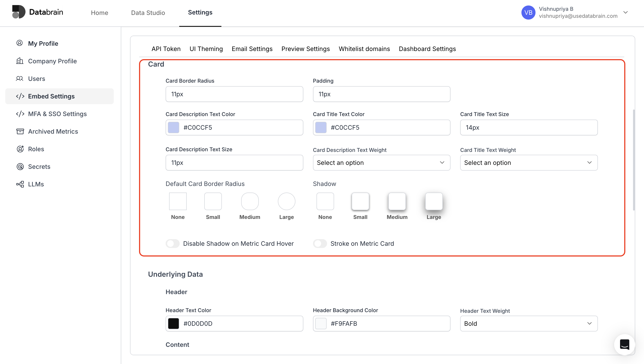This screenshot has height=364, width=644.
Task: Expand the Card Title Text Weight selector
Action: [528, 163]
